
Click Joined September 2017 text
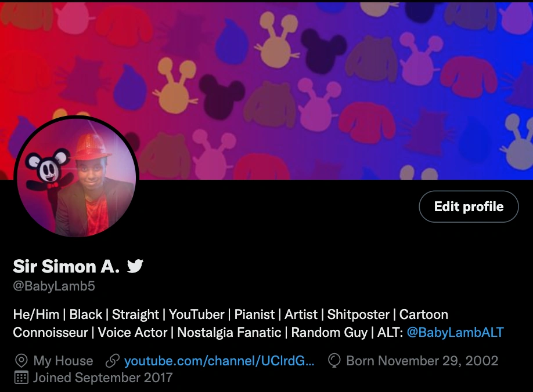[x=103, y=378]
